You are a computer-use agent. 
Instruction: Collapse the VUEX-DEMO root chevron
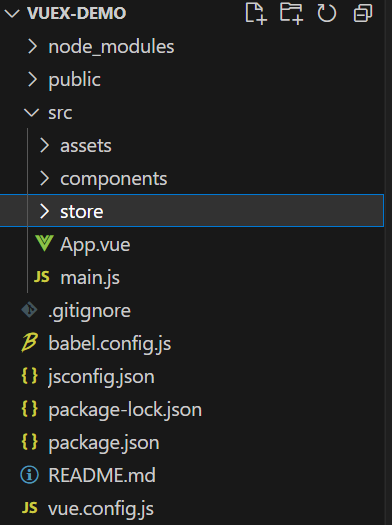[12, 14]
